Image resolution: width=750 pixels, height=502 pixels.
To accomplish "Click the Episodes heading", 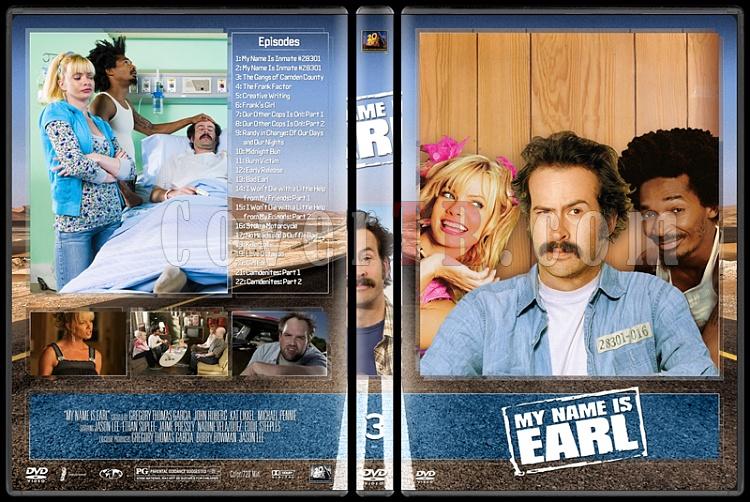I will 279,42.
